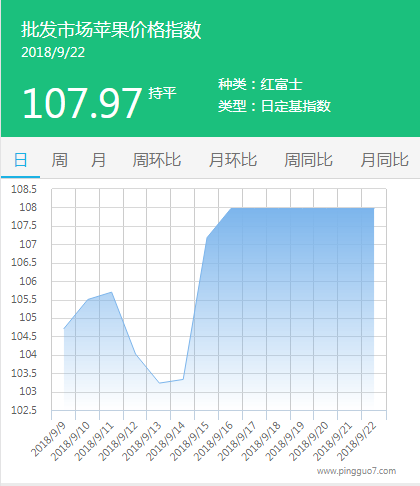Open the 周环比 tab
Image resolution: width=420 pixels, height=486 pixels.
(157, 160)
